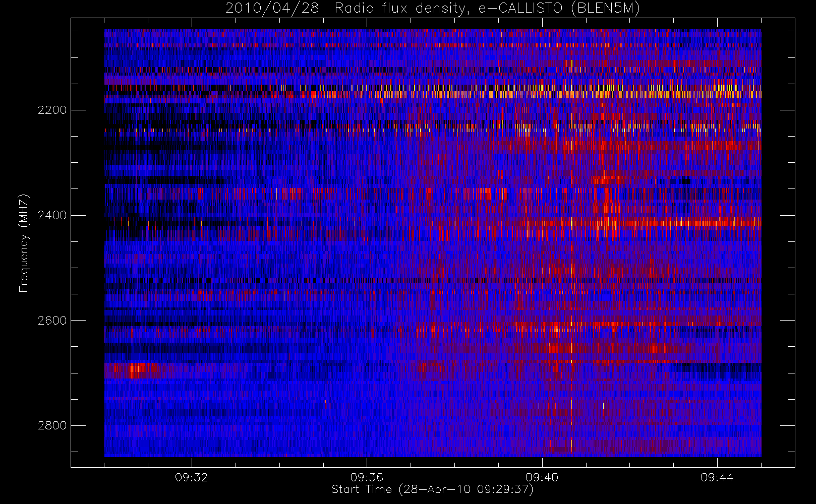Screen dimensions: 816x504
Task: Click the Start Time axis title
Action: pyautogui.click(x=433, y=489)
